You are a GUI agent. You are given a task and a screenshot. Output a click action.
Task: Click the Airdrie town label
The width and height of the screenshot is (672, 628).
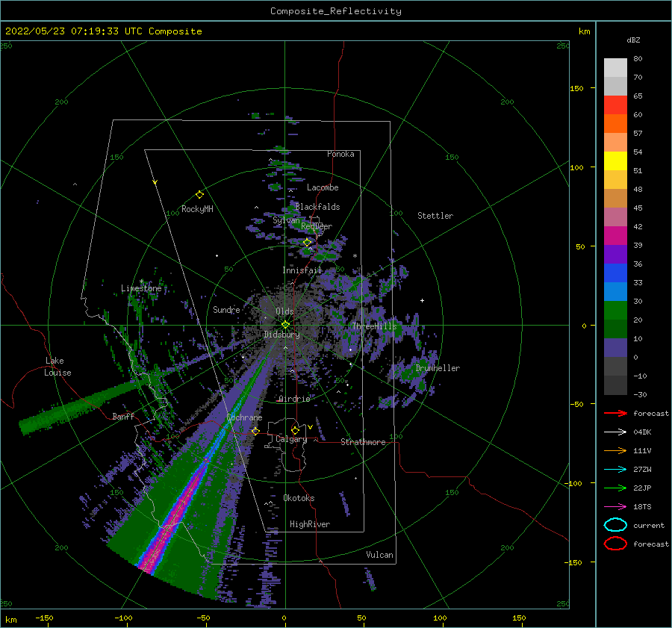(294, 399)
